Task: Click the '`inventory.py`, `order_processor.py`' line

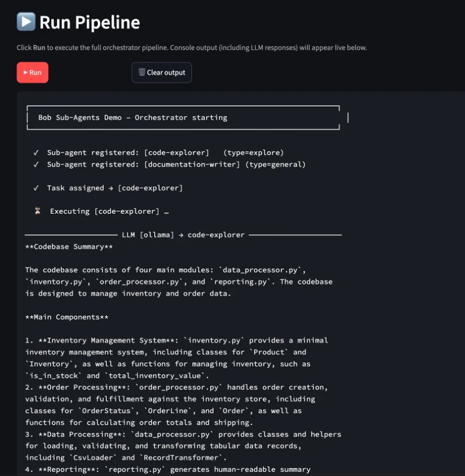Action: pyautogui.click(x=179, y=282)
